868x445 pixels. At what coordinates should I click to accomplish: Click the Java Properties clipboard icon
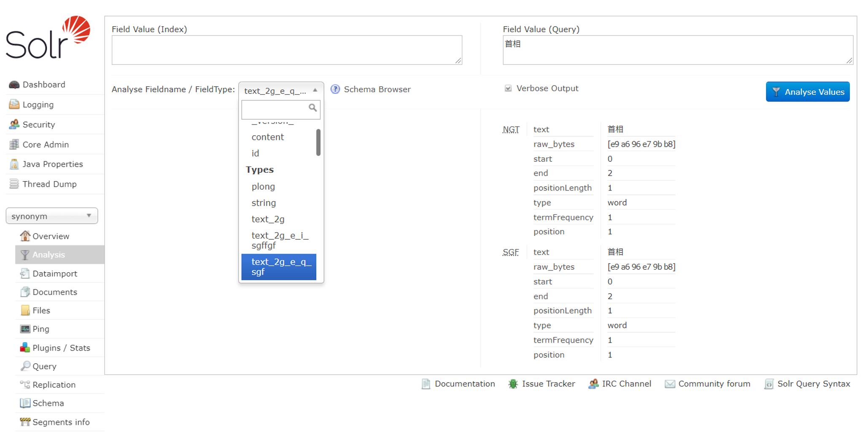[14, 164]
